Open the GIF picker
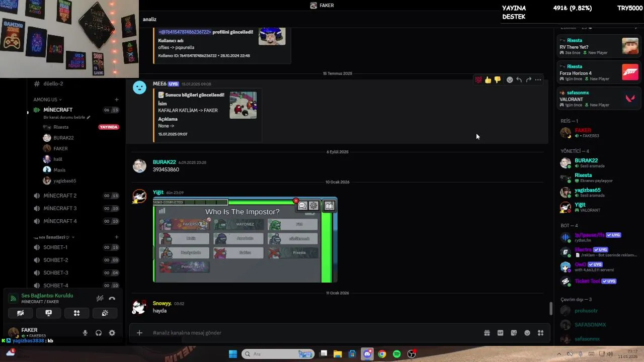Viewport: 644px width, 362px height. click(501, 333)
